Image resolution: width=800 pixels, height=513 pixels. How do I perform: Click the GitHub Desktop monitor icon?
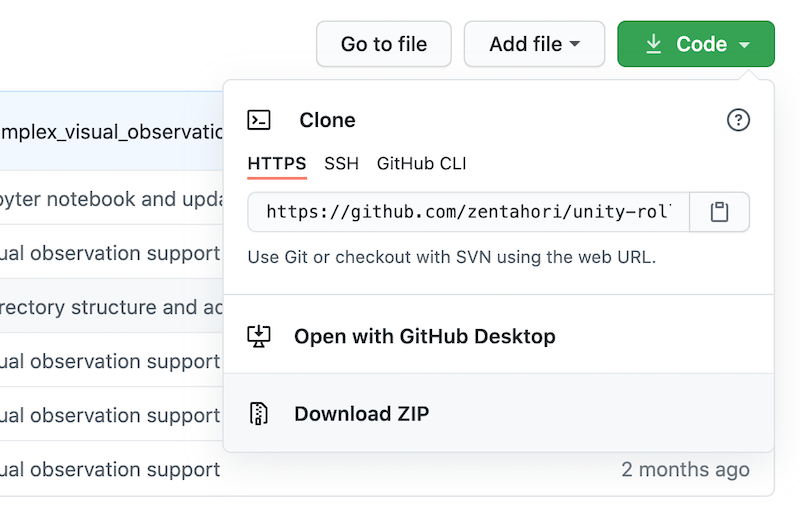[259, 336]
